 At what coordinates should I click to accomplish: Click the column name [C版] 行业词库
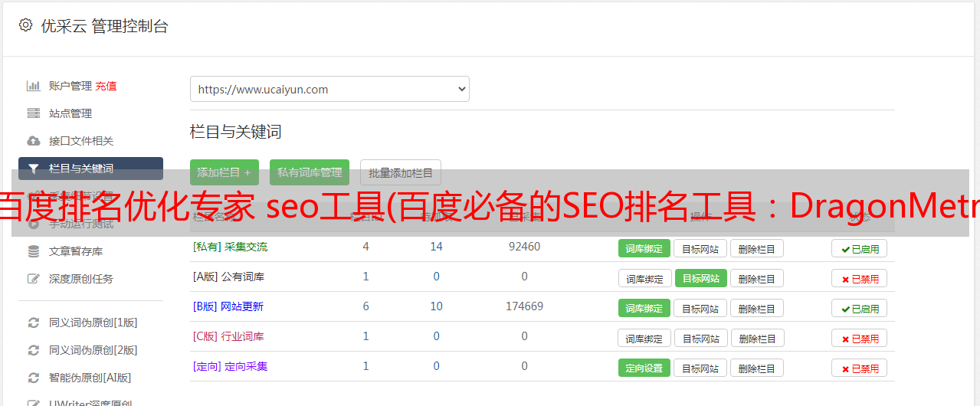228,336
